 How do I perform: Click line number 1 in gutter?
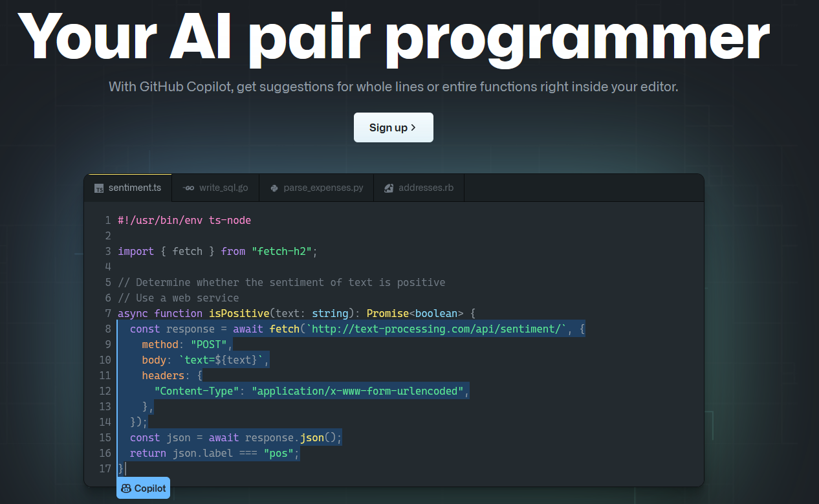[108, 220]
